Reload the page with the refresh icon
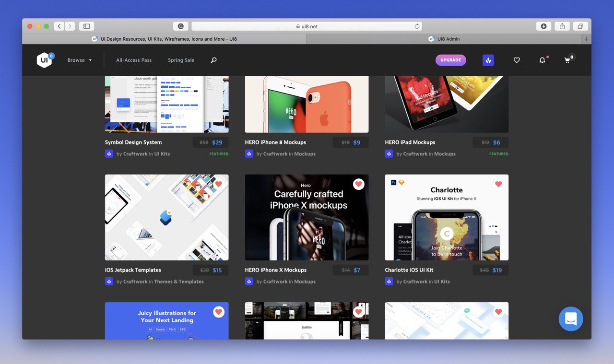This screenshot has width=614, height=364. (417, 26)
